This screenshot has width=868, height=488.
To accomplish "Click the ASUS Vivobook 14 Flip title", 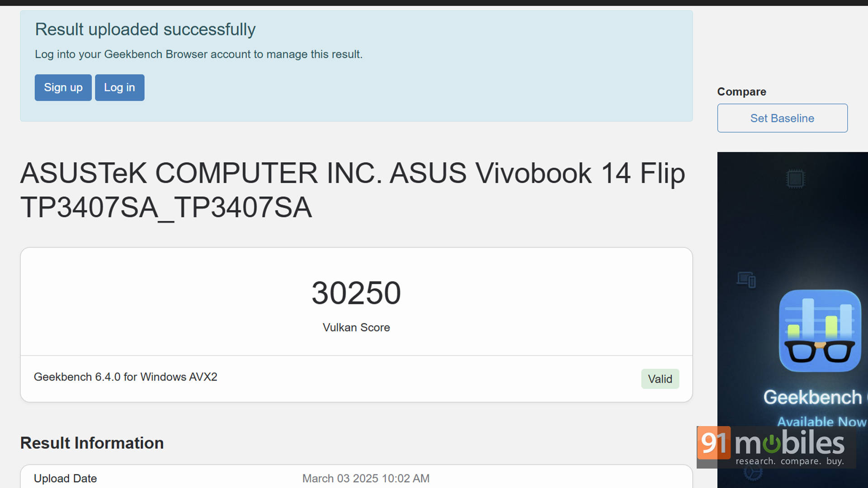I will coord(352,190).
